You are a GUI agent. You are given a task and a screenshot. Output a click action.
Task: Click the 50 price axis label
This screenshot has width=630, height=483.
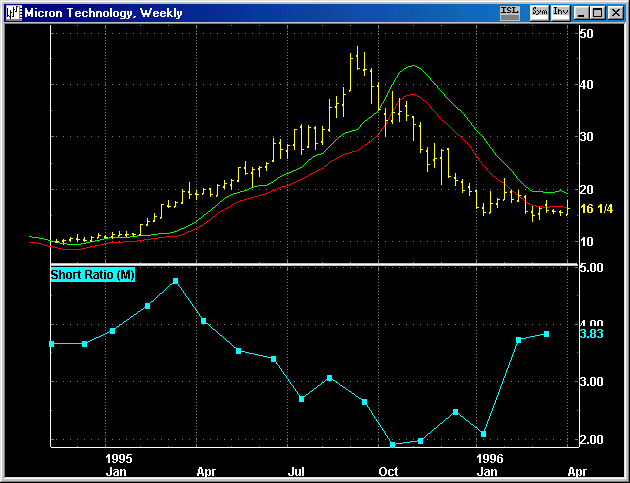[x=587, y=33]
